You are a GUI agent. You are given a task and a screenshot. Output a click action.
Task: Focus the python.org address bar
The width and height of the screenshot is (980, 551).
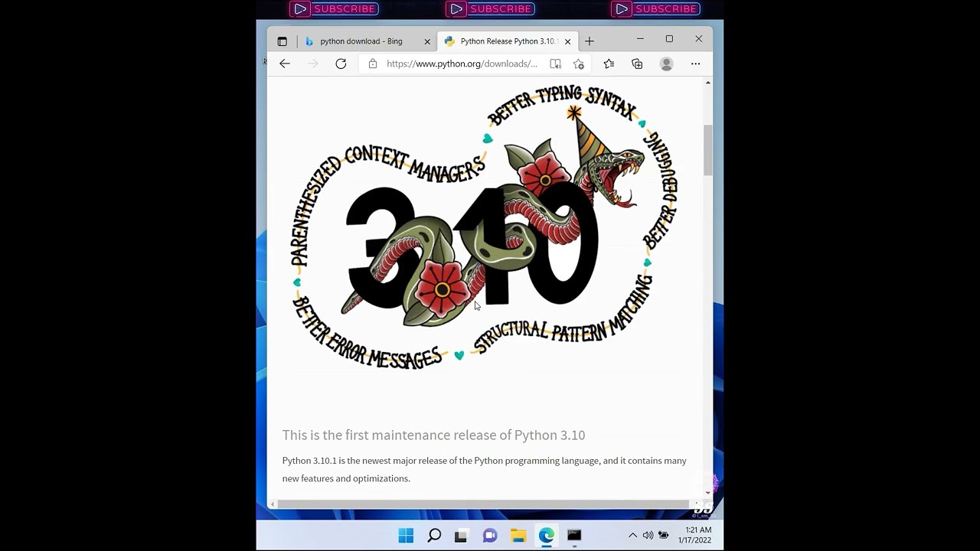click(462, 64)
